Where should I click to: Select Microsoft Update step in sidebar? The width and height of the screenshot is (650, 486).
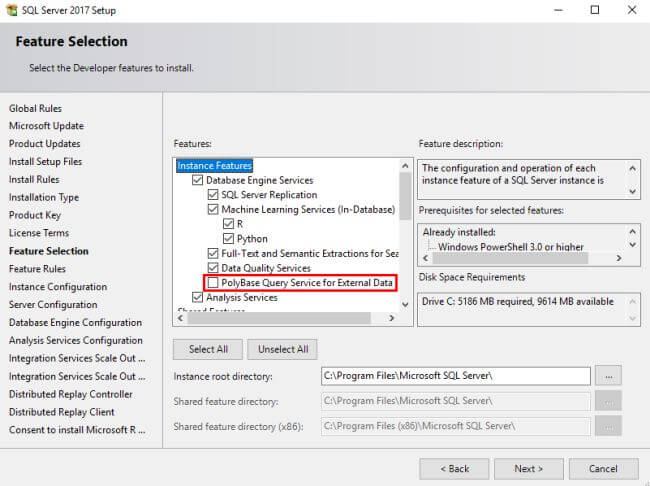46,126
